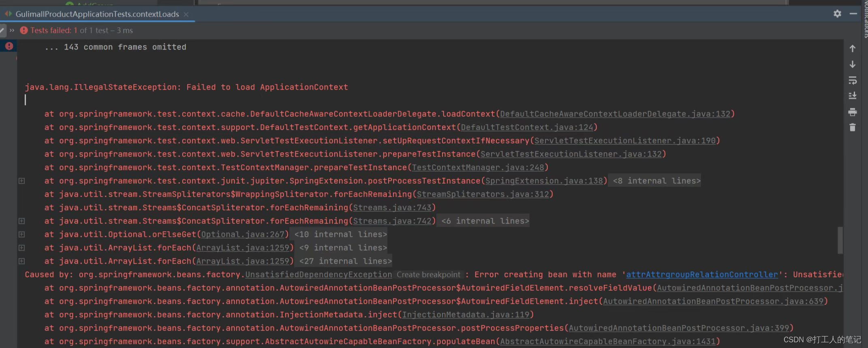This screenshot has width=868, height=348.
Task: Expand folded lines at Optional.orElseGet row
Action: tap(22, 234)
